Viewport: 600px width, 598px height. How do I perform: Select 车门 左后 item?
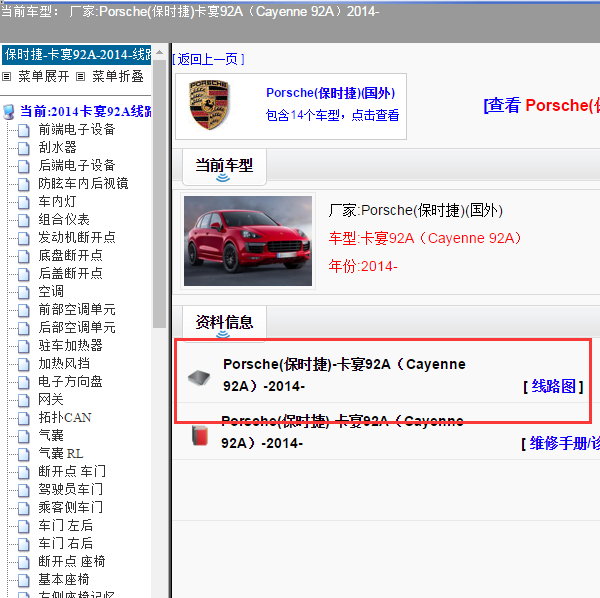tap(65, 525)
